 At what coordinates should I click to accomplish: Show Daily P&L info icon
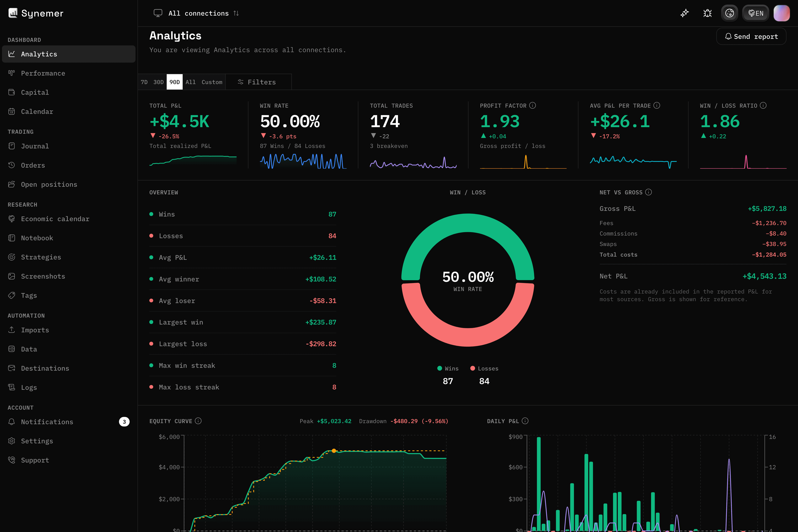coord(525,421)
